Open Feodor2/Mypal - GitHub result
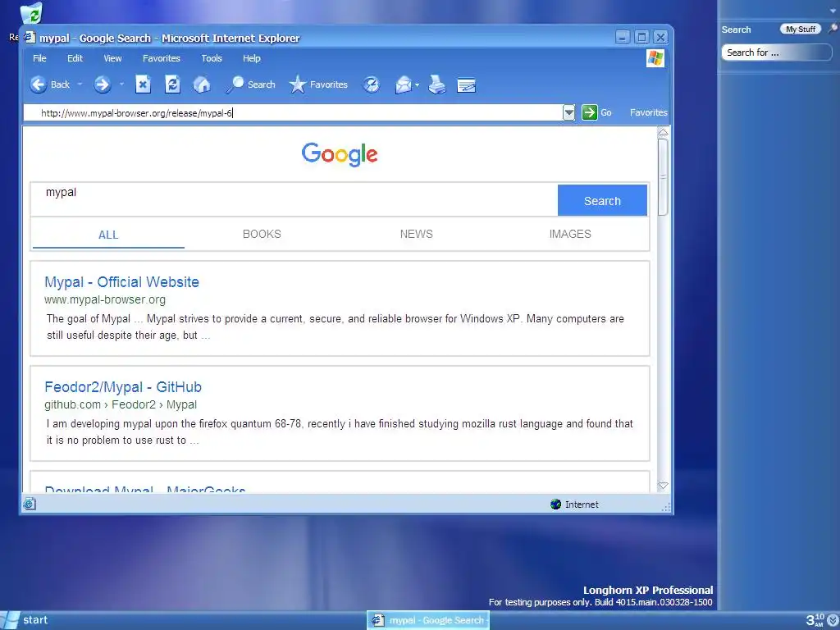The width and height of the screenshot is (840, 630). coord(123,387)
